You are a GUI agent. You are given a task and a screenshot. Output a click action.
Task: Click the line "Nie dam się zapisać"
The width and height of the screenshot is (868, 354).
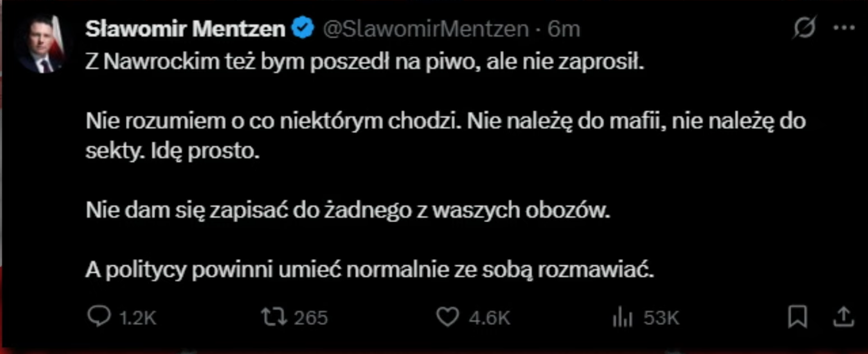(348, 210)
